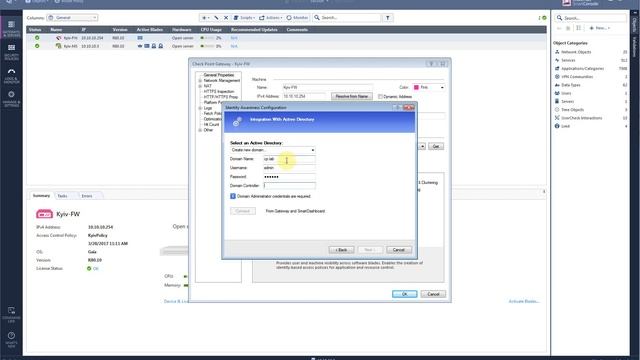
Task: Click Kyiv-FW CPU usage bar
Action: [208, 38]
